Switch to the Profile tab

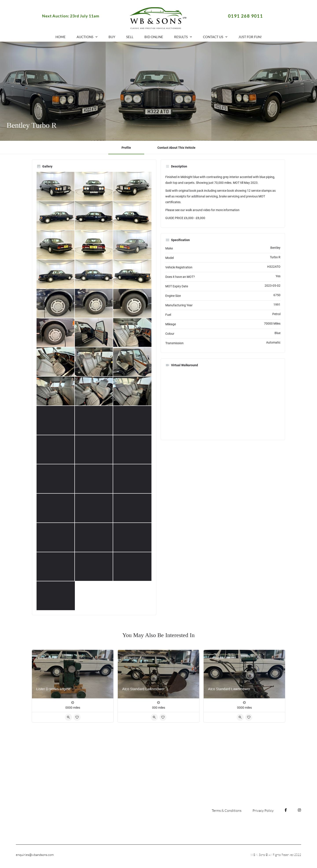pos(126,148)
